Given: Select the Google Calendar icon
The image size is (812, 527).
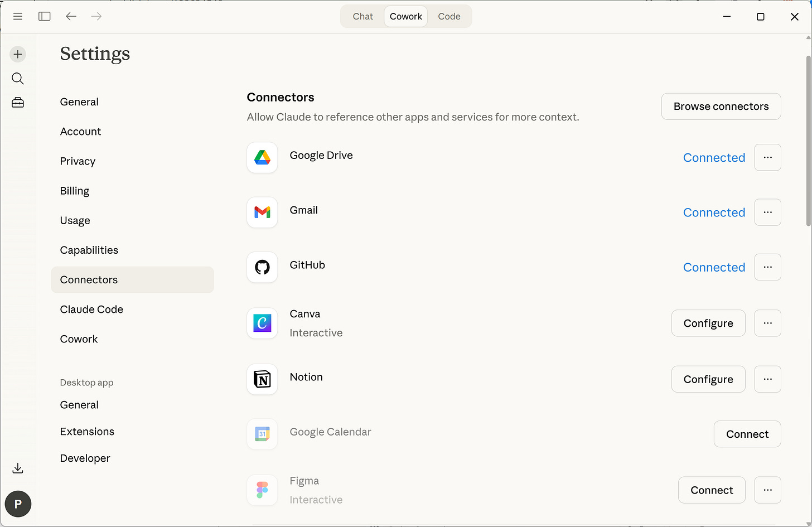Looking at the screenshot, I should pos(262,434).
